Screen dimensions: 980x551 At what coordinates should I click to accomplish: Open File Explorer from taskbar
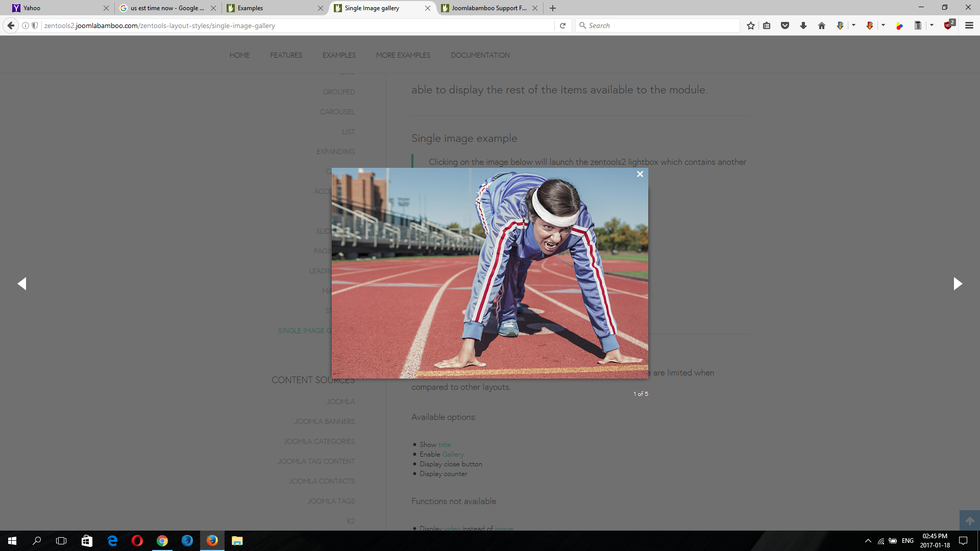237,541
